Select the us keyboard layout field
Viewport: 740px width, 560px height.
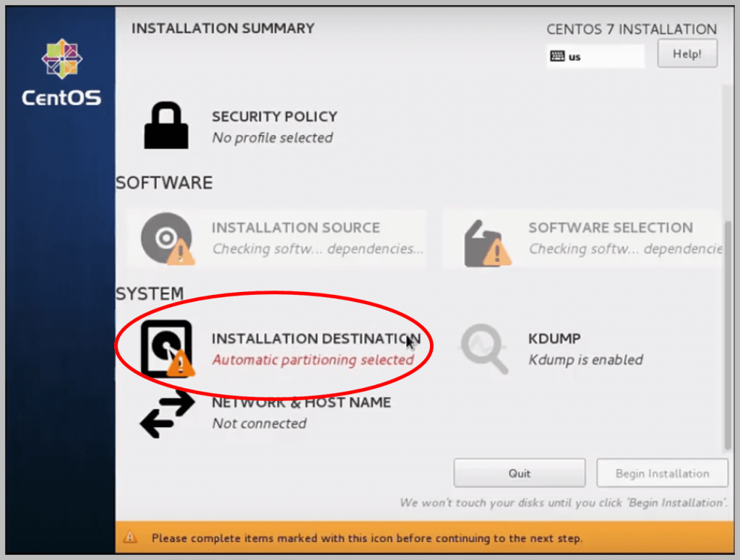(595, 56)
